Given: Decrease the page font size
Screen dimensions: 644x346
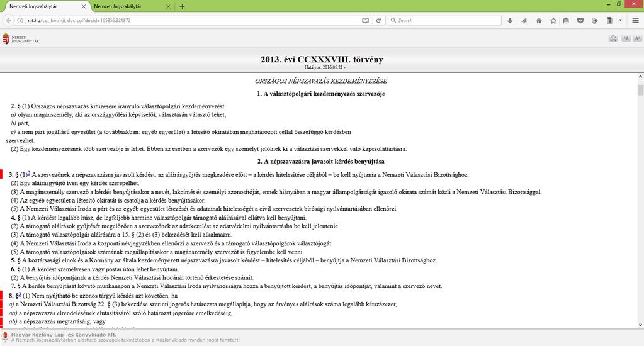Looking at the screenshot, I should pos(626,38).
